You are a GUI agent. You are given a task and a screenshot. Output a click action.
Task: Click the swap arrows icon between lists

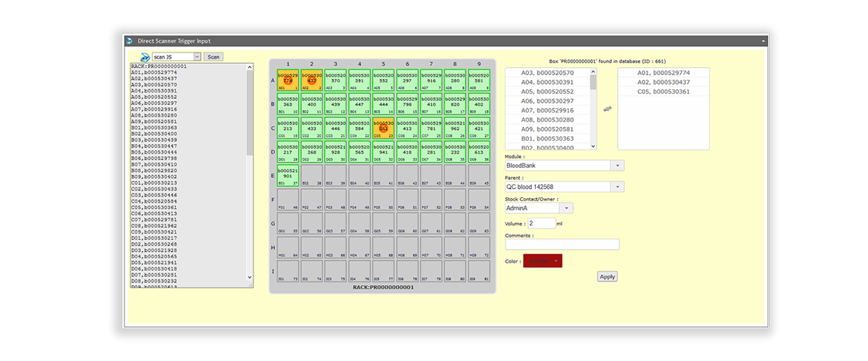click(x=607, y=109)
